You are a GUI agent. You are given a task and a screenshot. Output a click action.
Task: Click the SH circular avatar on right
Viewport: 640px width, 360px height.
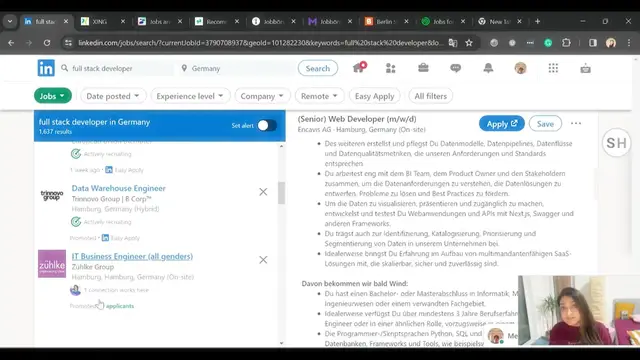pyautogui.click(x=616, y=143)
